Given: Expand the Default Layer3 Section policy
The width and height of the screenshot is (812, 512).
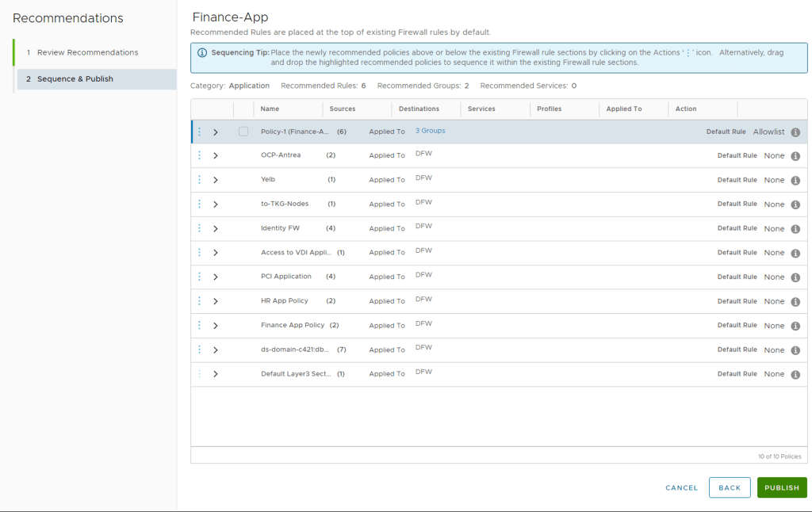Looking at the screenshot, I should tap(216, 374).
